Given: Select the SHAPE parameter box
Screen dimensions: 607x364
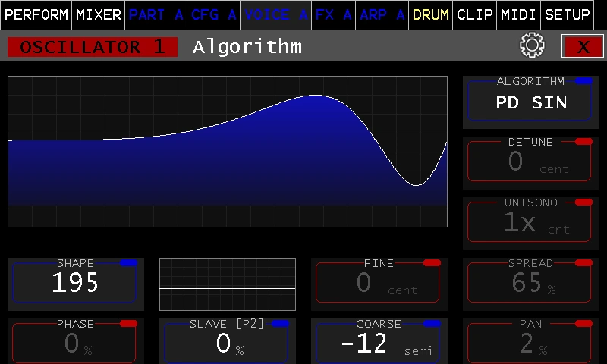Looking at the screenshot, I should (74, 284).
